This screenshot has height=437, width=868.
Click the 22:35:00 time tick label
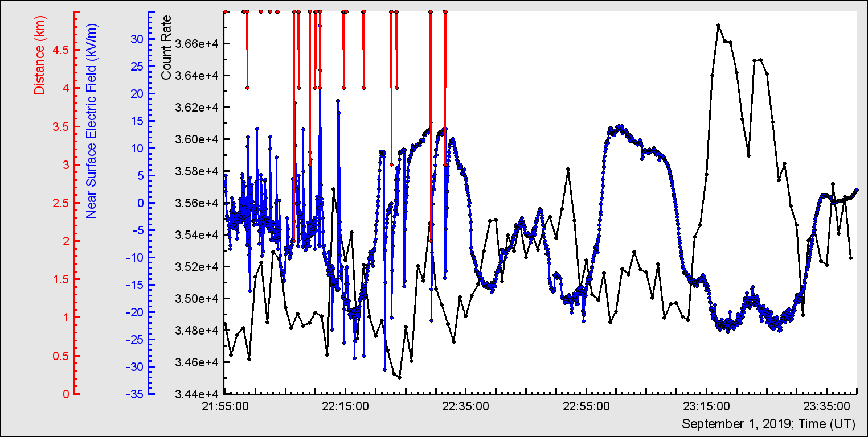[466, 406]
